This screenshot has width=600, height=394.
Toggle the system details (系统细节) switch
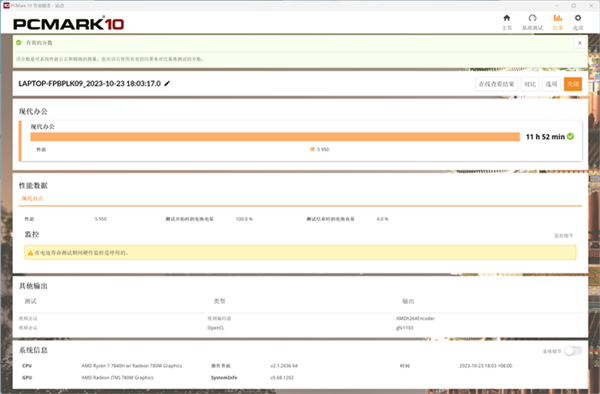tap(573, 351)
